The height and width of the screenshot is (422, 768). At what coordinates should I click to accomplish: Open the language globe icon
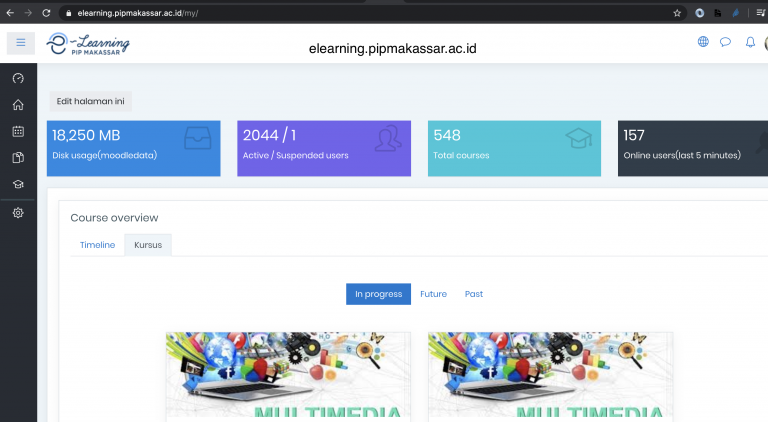pos(703,42)
